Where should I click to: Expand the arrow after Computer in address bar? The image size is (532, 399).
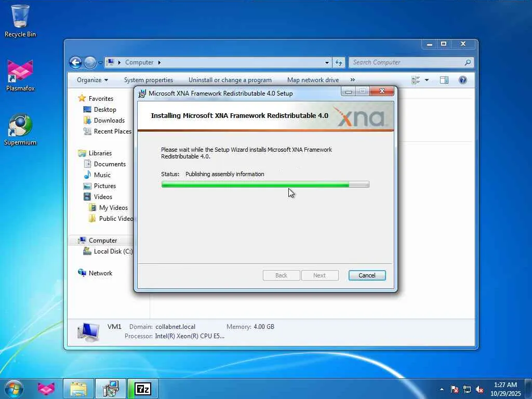coord(159,62)
